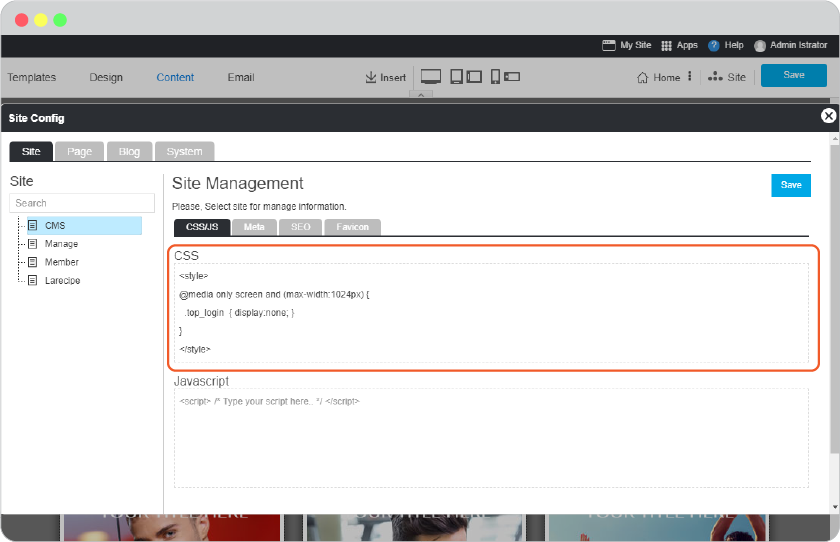Click the '@media only screen' CSS line

(275, 295)
